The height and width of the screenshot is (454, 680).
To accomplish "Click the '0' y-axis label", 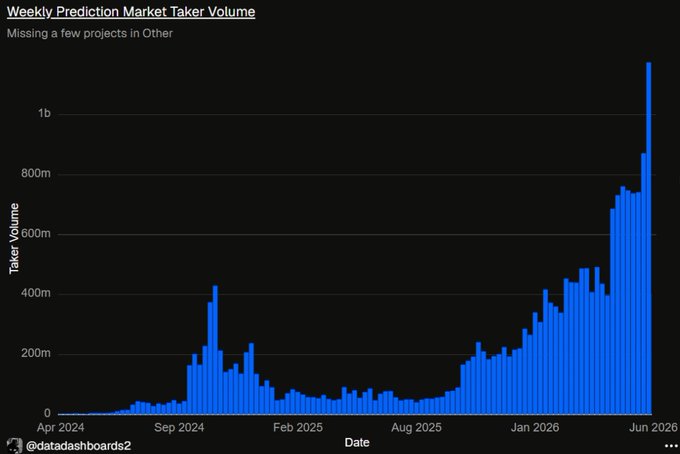I will point(47,413).
